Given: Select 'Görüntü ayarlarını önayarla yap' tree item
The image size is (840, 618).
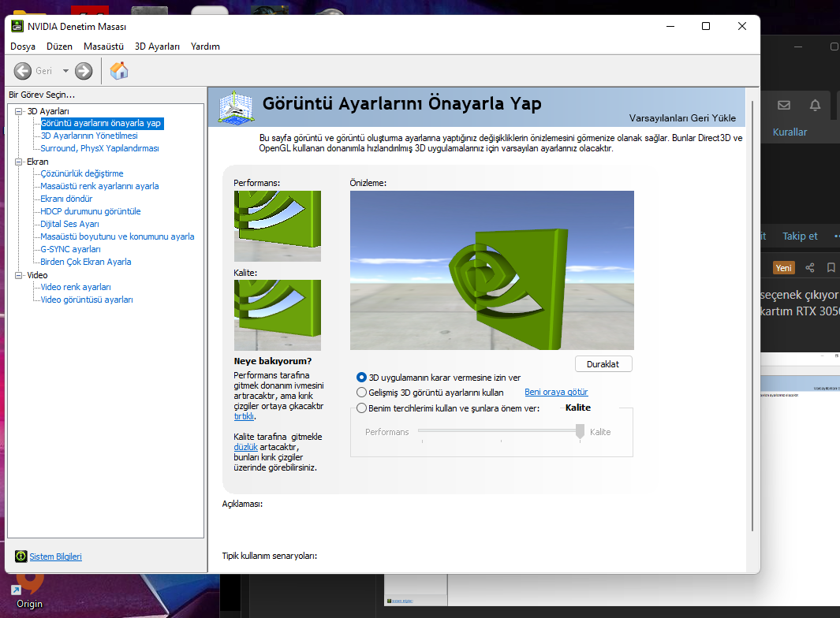Looking at the screenshot, I should click(x=101, y=123).
